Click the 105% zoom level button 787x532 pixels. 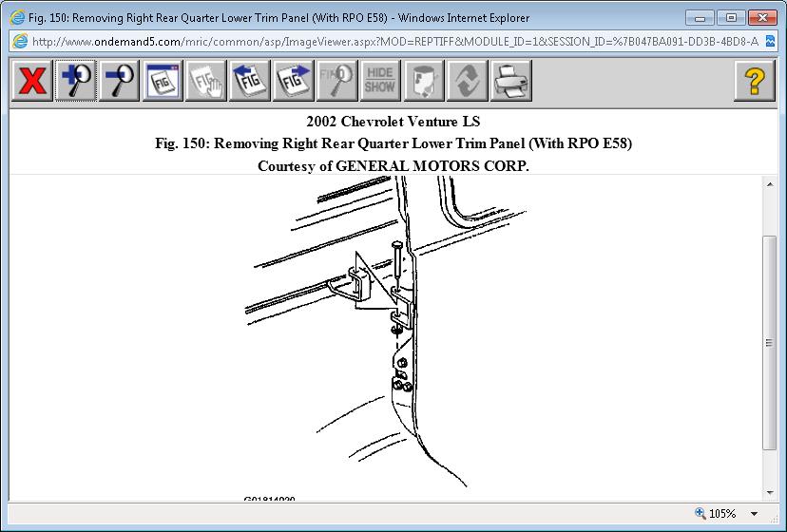716,513
